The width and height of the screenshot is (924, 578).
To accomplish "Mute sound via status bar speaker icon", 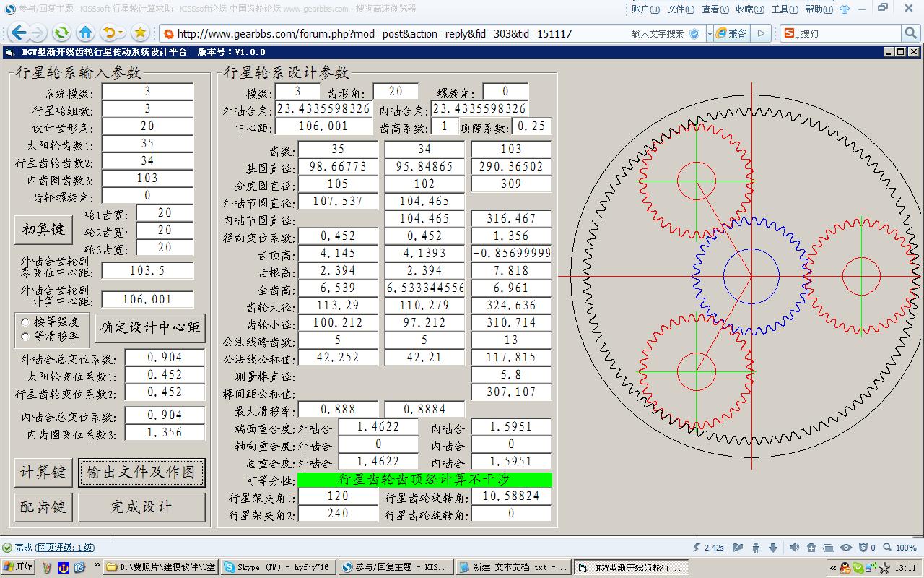I will click(794, 548).
